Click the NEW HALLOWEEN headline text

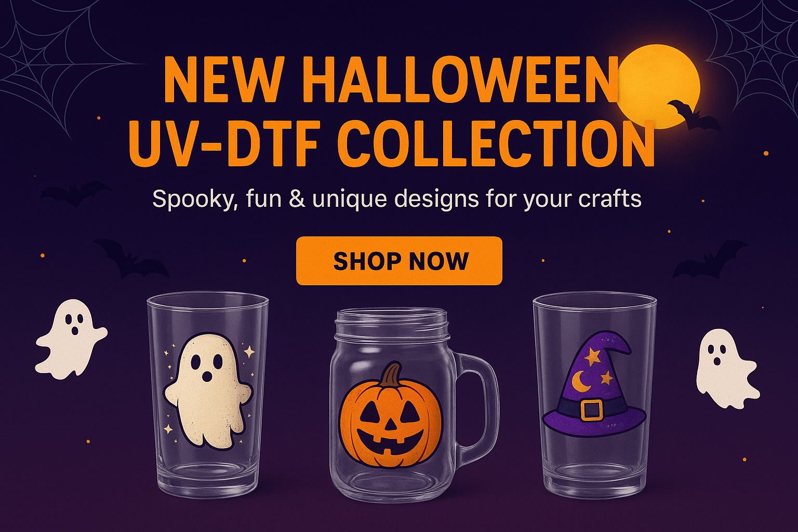pyautogui.click(x=392, y=79)
